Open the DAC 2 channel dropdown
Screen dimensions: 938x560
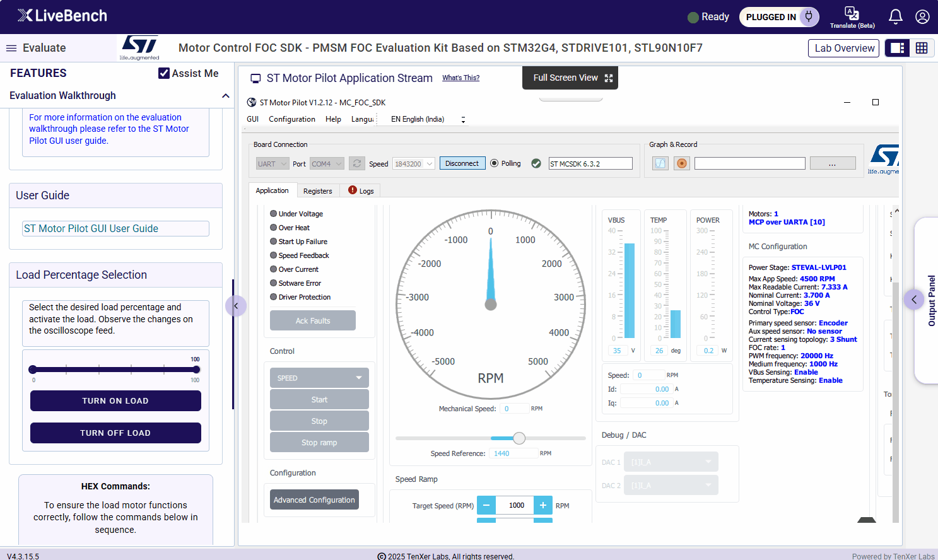[x=671, y=486]
